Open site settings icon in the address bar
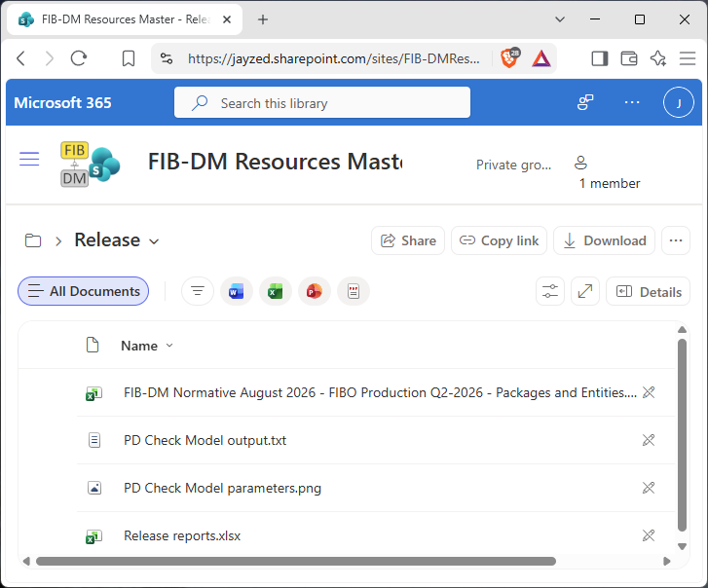This screenshot has width=708, height=588. (x=167, y=58)
